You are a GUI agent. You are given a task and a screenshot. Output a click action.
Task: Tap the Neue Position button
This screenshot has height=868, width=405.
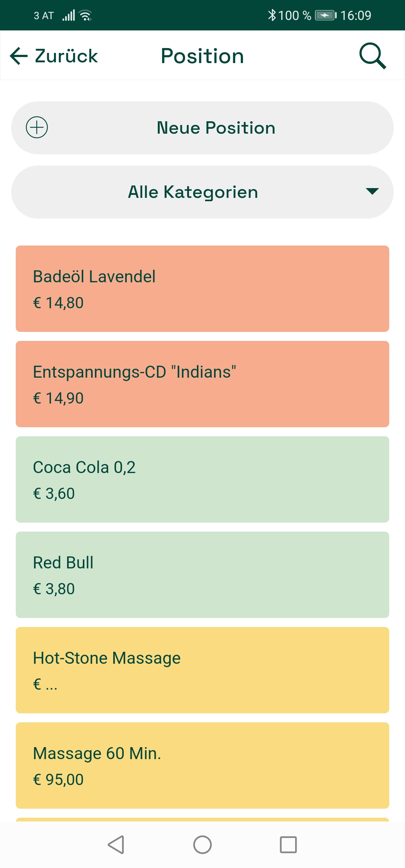pos(216,128)
